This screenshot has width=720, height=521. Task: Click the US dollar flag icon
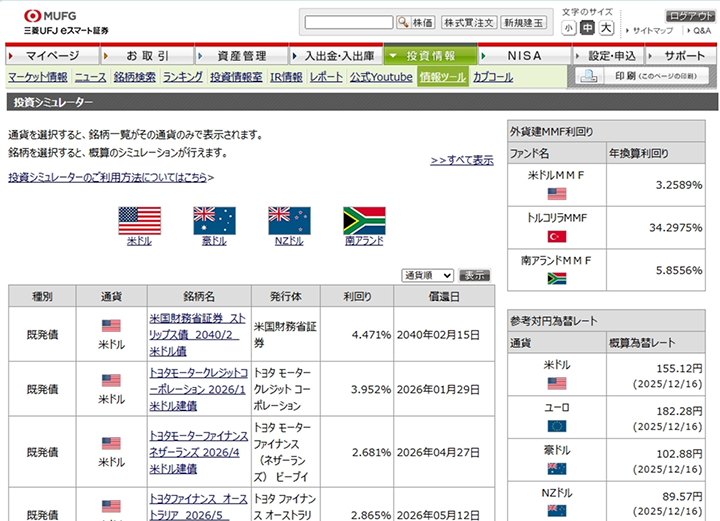pos(139,220)
